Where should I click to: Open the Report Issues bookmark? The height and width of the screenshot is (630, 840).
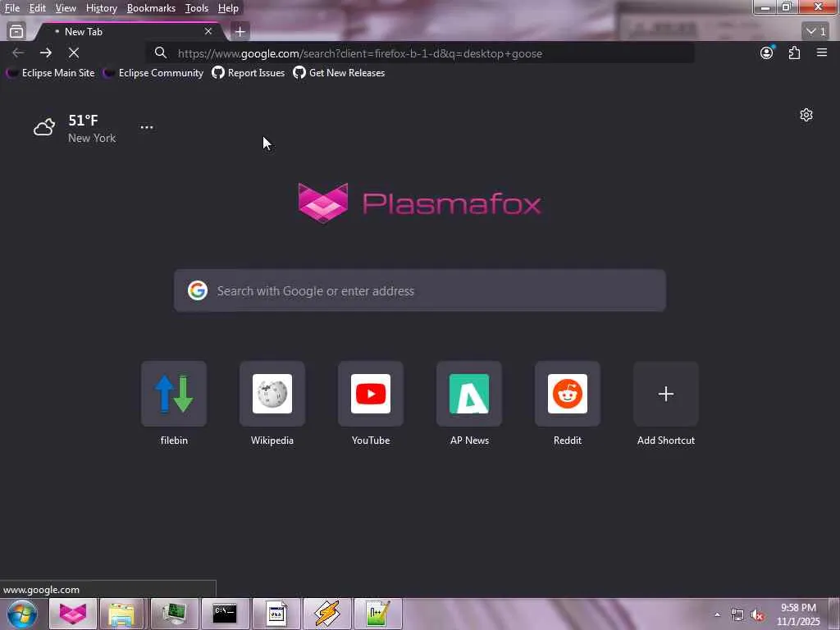[x=248, y=73]
